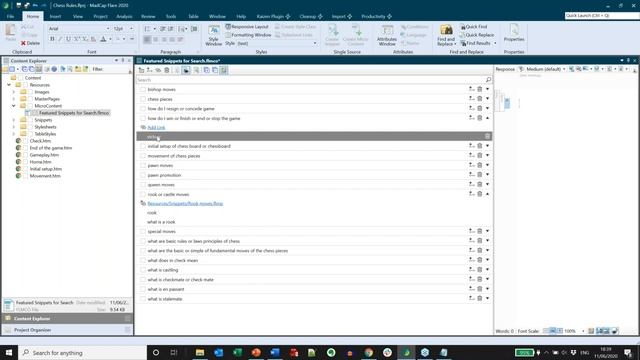Open Formatting Window from Styles group
Screen dimensions: 640x360
click(x=248, y=35)
